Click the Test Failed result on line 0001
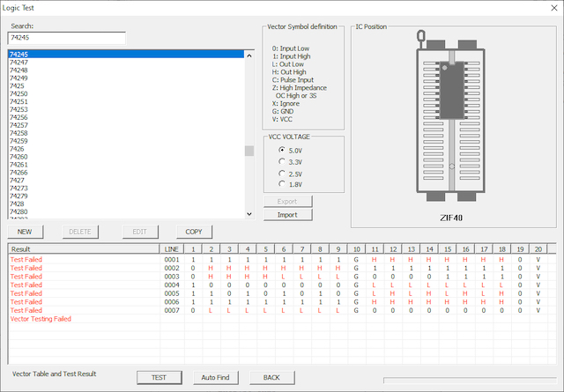The width and height of the screenshot is (564, 392). pos(26,259)
